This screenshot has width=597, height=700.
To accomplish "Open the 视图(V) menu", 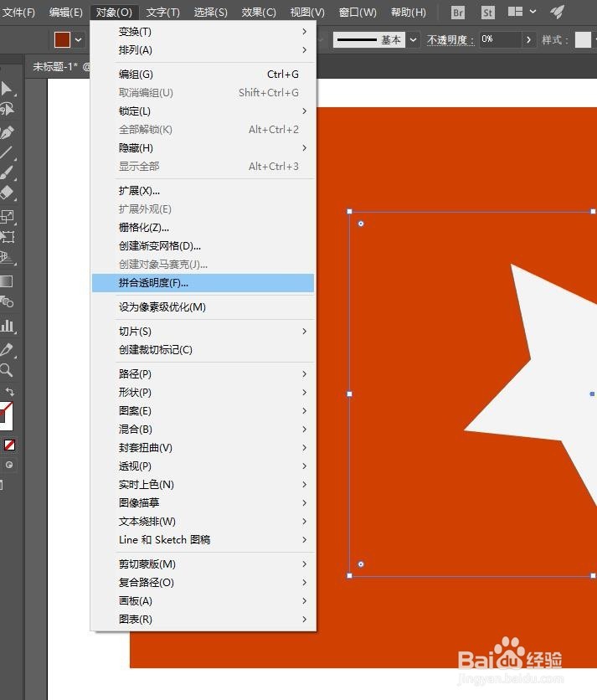I will [307, 12].
